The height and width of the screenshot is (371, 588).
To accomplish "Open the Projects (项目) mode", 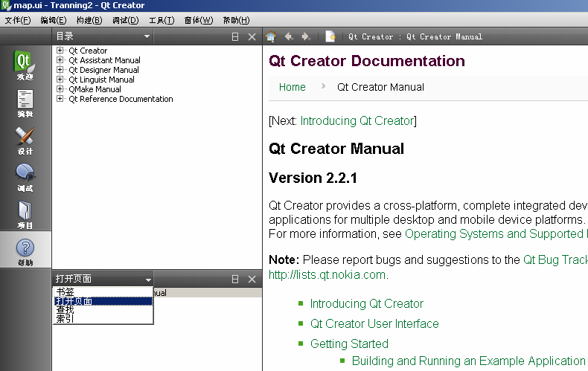I will [x=25, y=214].
